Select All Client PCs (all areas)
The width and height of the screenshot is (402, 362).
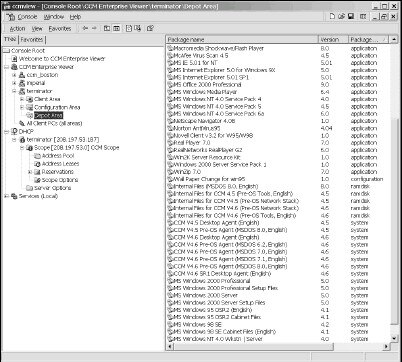[54, 123]
